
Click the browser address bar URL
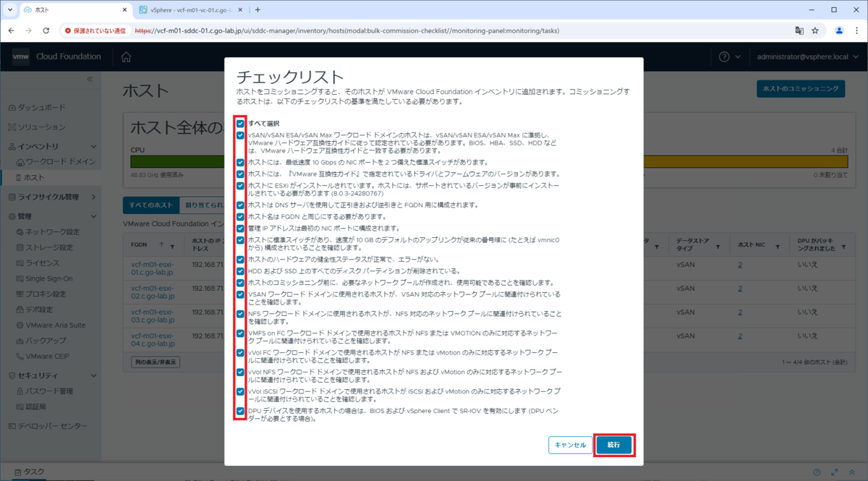(346, 31)
